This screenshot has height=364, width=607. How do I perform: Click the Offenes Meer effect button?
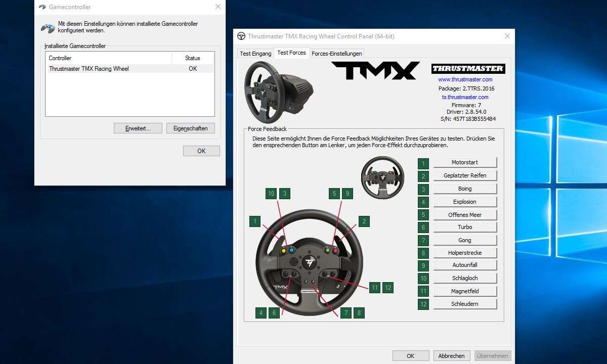coord(465,215)
